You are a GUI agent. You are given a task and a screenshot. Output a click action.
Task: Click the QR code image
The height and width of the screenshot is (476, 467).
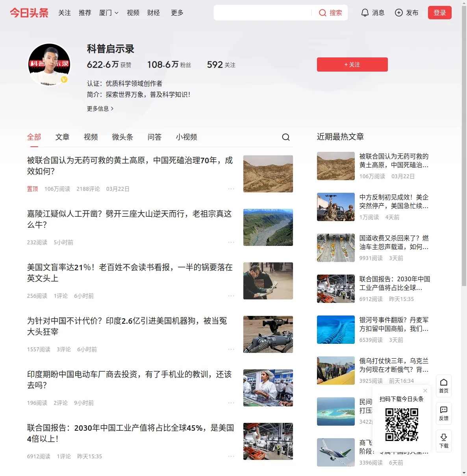pyautogui.click(x=402, y=424)
